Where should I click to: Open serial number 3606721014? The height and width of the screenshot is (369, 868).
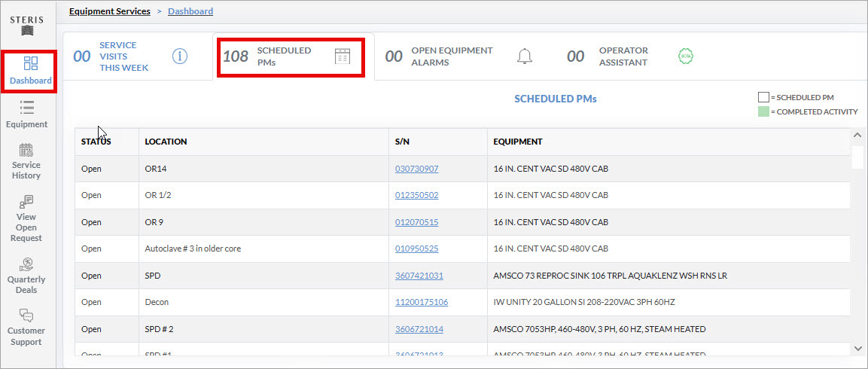419,329
